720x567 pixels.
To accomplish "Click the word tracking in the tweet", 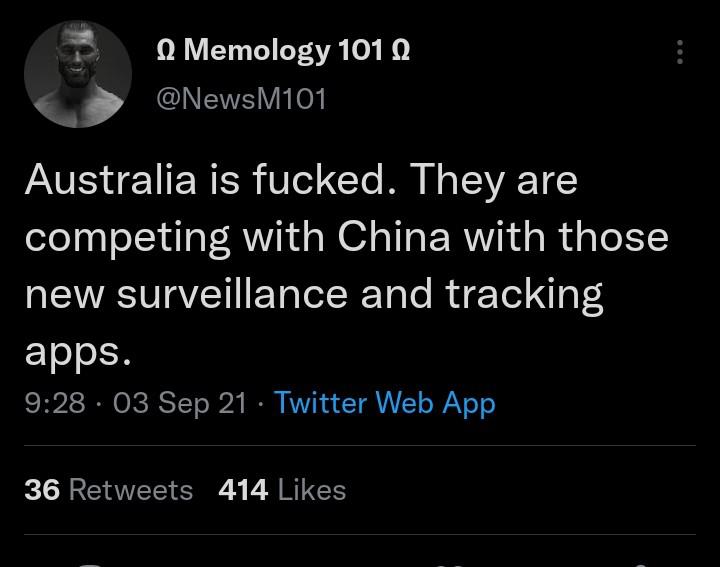I will pos(524,295).
